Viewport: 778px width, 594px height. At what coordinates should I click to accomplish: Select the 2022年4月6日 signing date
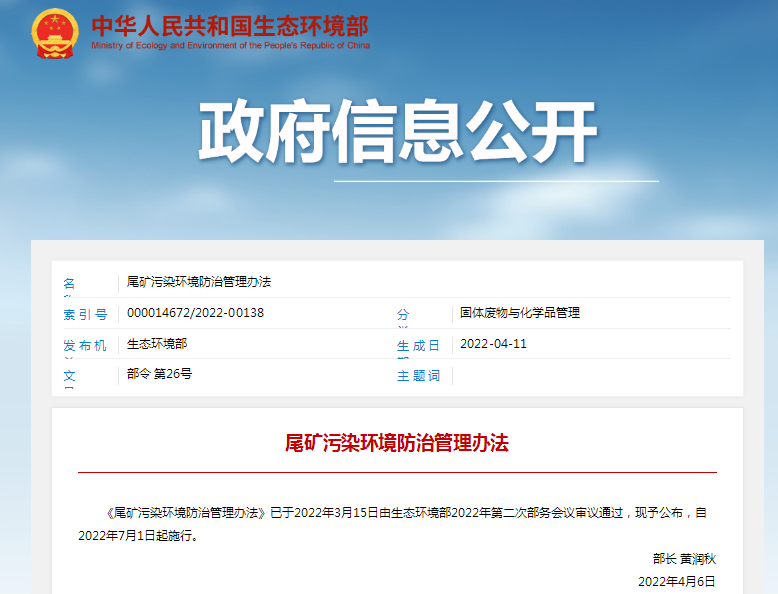tap(676, 581)
